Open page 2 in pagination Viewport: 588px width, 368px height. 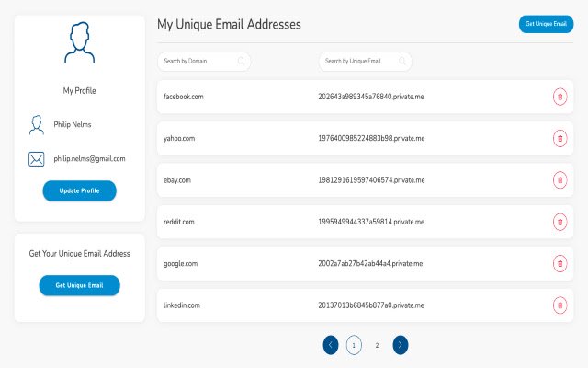[377, 345]
